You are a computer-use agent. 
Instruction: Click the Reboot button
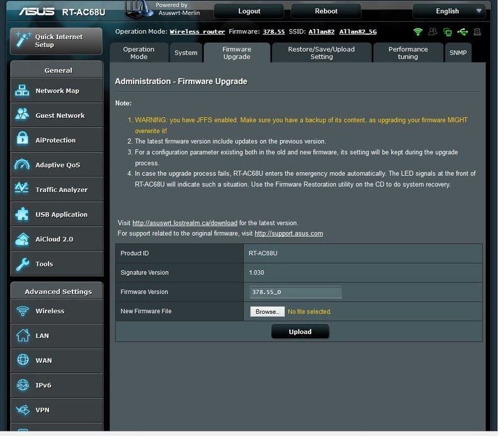pos(326,11)
